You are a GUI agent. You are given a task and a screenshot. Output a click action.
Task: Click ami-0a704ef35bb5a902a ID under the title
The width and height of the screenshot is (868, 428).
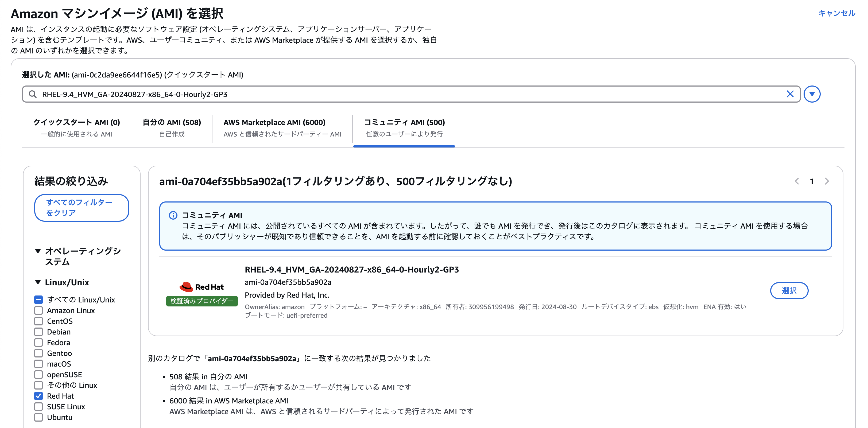(288, 282)
